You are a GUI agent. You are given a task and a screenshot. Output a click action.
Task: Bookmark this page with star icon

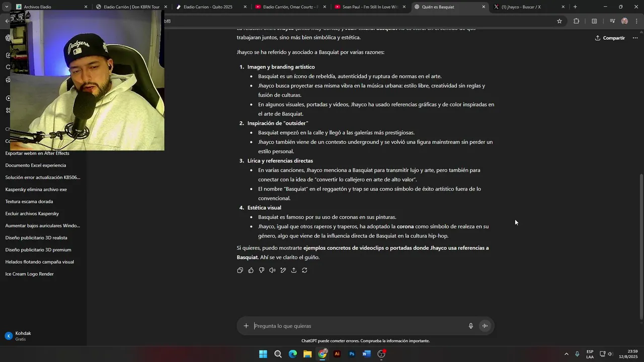tap(559, 21)
